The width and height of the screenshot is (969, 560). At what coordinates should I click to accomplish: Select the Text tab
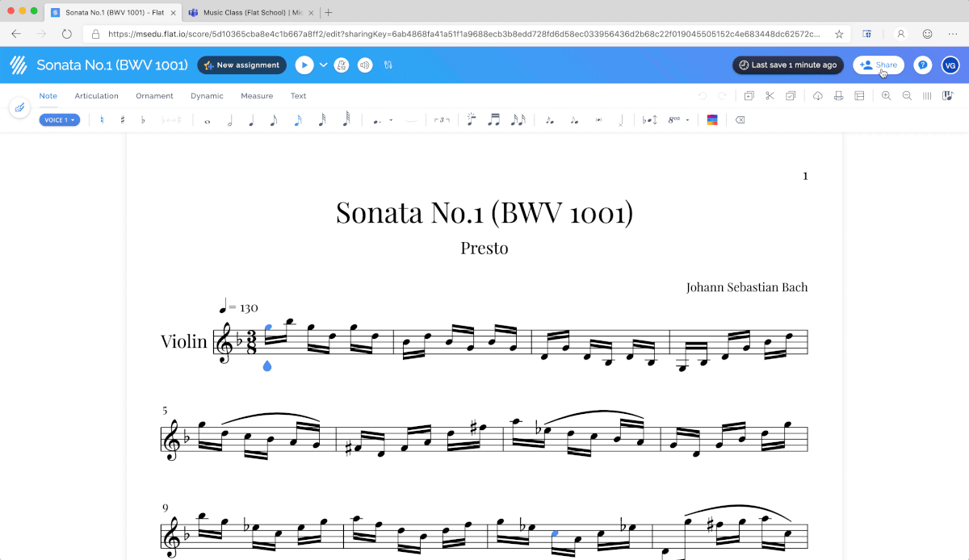[299, 96]
